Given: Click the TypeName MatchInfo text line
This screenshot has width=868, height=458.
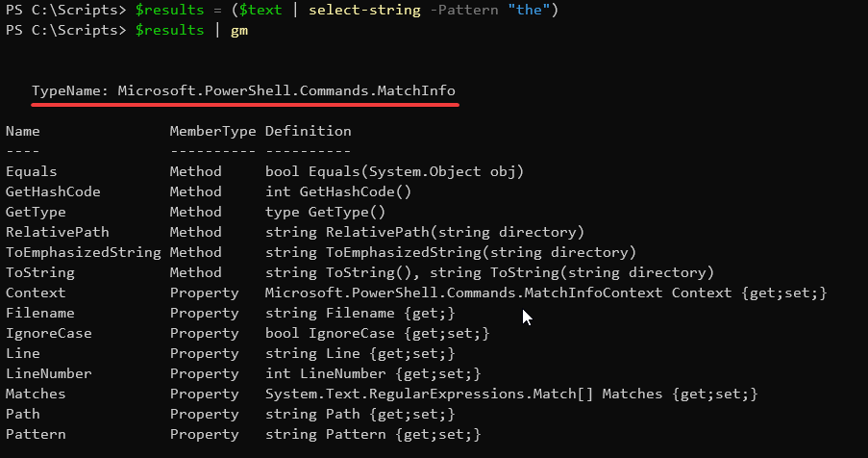Looking at the screenshot, I should (244, 90).
